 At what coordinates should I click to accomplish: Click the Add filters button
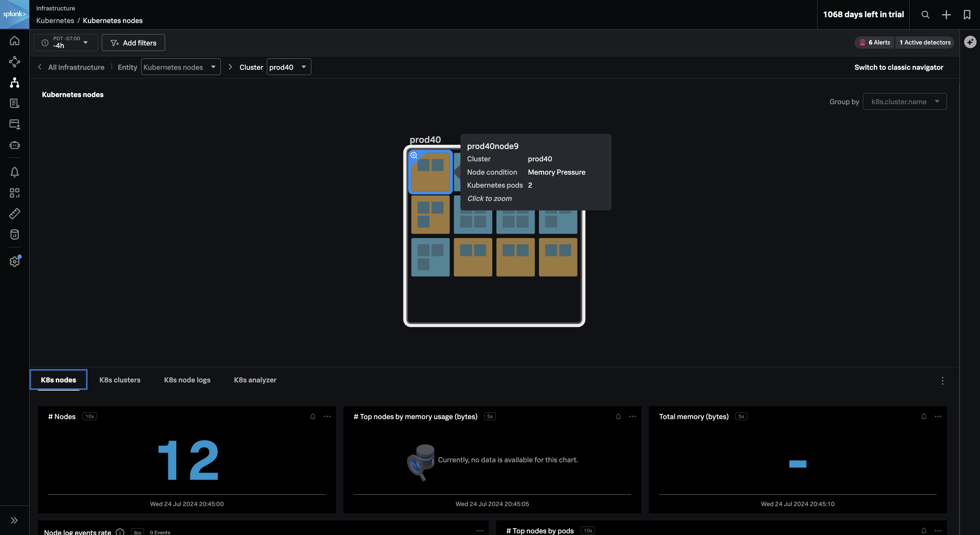(133, 43)
